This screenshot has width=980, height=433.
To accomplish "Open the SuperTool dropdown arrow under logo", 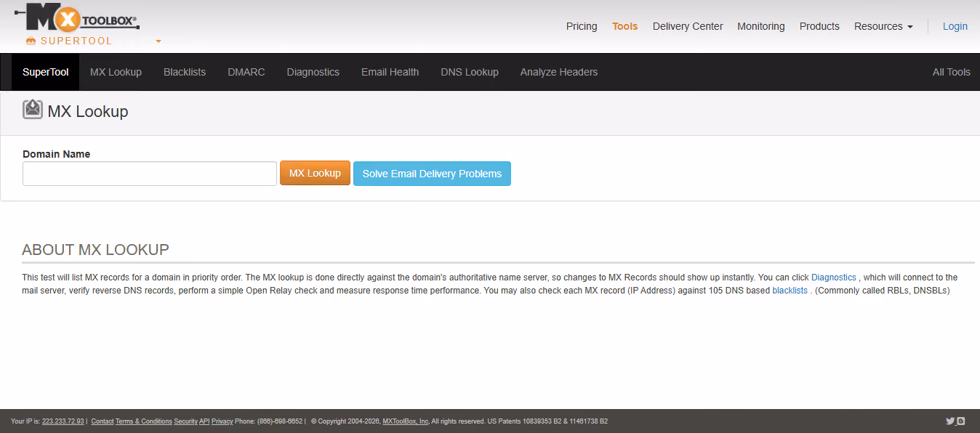I will [158, 41].
